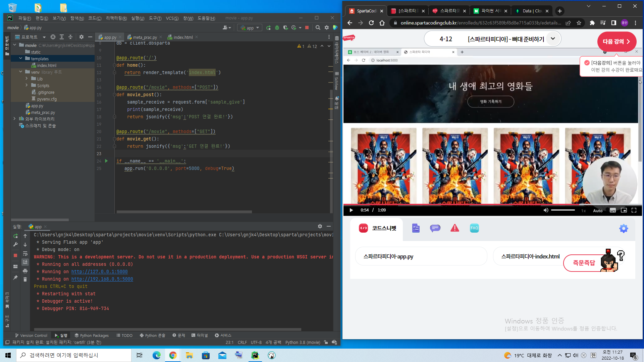Open project panel options gear
The width and height of the screenshot is (644, 362).
click(82, 37)
